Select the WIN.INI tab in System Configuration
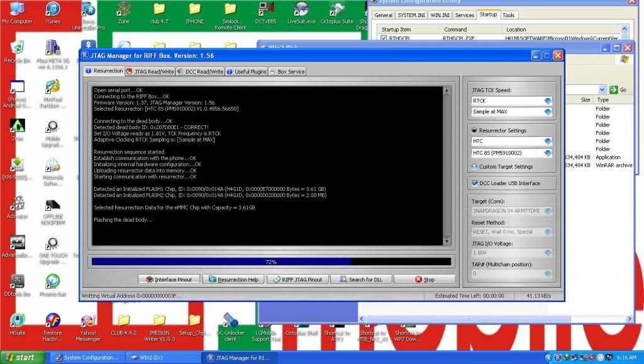Image resolution: width=644 pixels, height=364 pixels. 440,15
